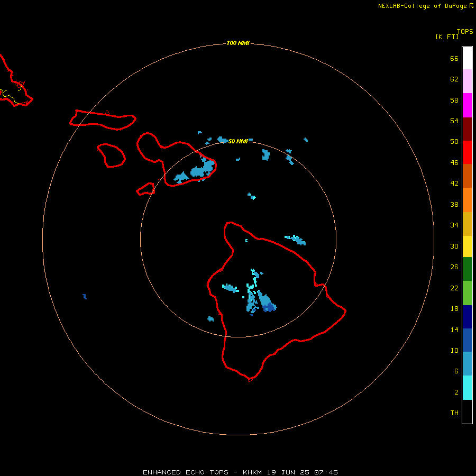The width and height of the screenshot is (476, 476).
Task: Click the orange 42 kft legend swatch
Action: tap(467, 200)
